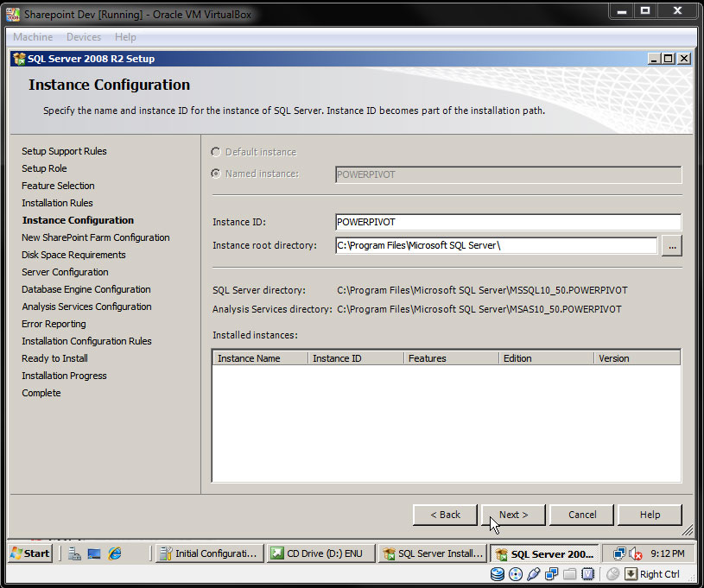Click Setup Role step
The image size is (704, 588).
point(44,168)
